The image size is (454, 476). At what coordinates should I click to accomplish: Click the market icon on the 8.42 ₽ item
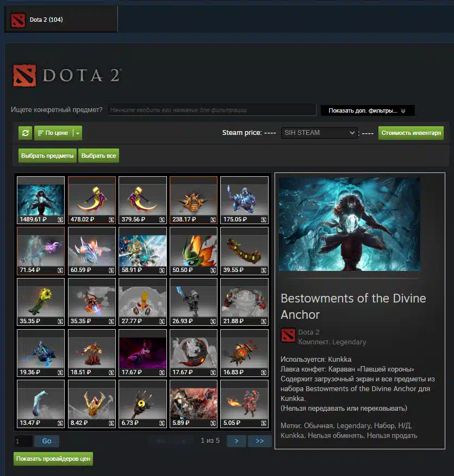coord(111,423)
